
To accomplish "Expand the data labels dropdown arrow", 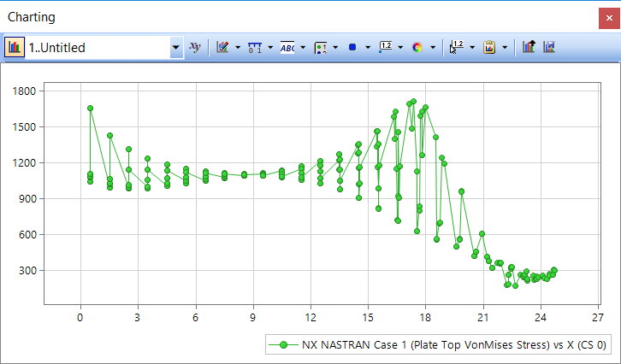I will (400, 48).
